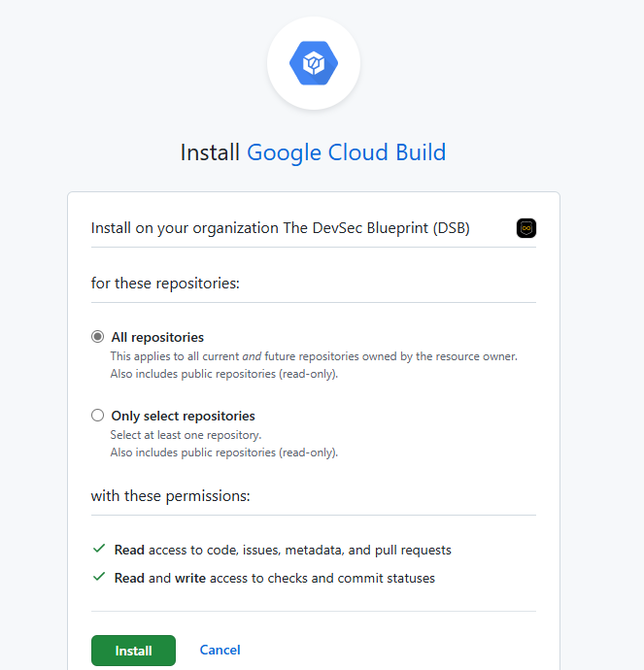Click the checkmark beside Read access to code
Screen dimensions: 644x670
(x=99, y=549)
